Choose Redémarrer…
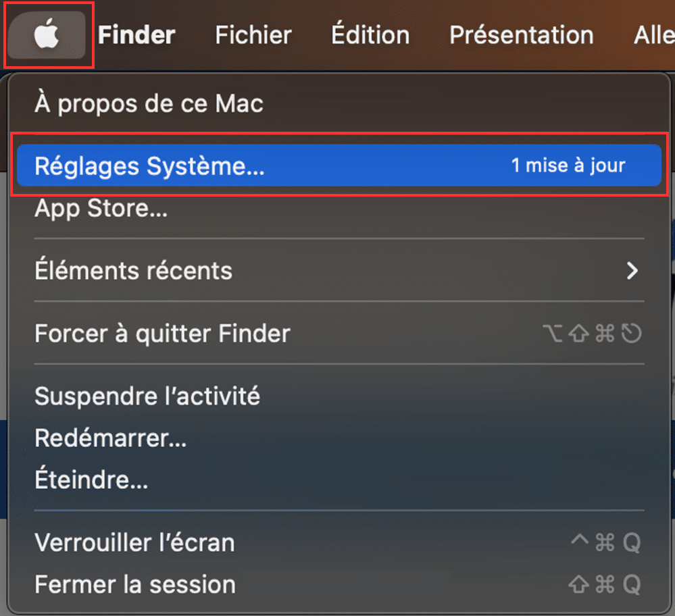Screen dimensions: 675x616 click(339, 438)
